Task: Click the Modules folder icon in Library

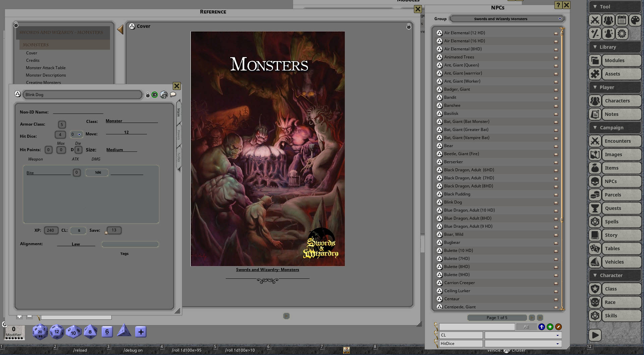Action: click(x=595, y=60)
